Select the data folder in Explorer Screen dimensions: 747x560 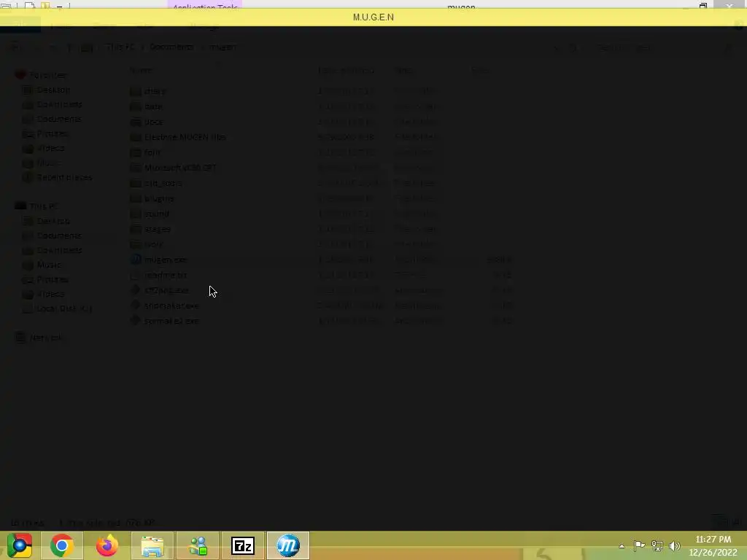pyautogui.click(x=153, y=106)
